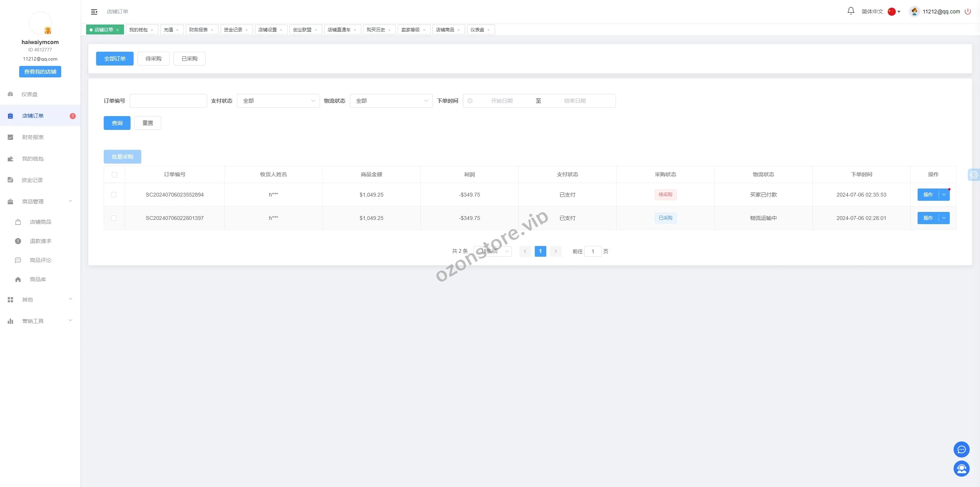Click the 查询 search button
Screen dimensions: 980x487
click(117, 123)
